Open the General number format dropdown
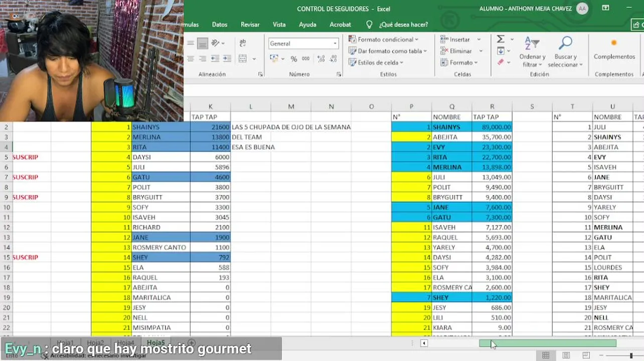Viewport: 644px width, 361px height. pos(335,44)
